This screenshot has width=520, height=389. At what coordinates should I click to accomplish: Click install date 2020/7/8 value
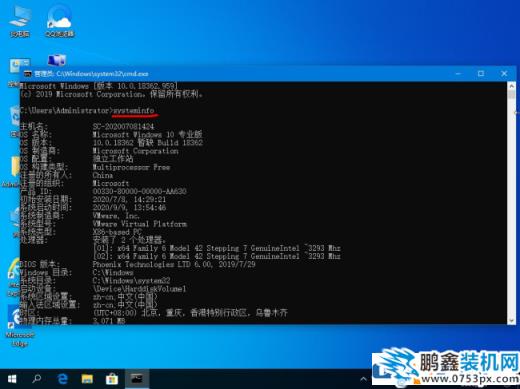pyautogui.click(x=129, y=199)
